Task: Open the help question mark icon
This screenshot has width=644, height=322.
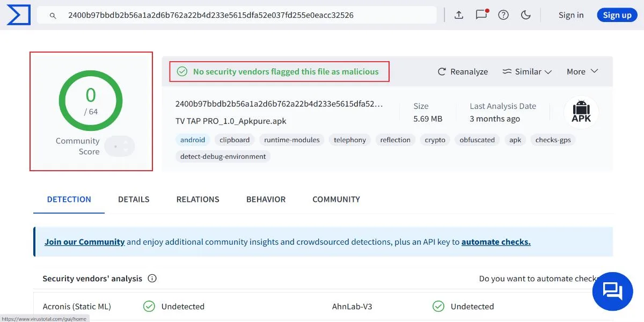Action: pos(503,15)
